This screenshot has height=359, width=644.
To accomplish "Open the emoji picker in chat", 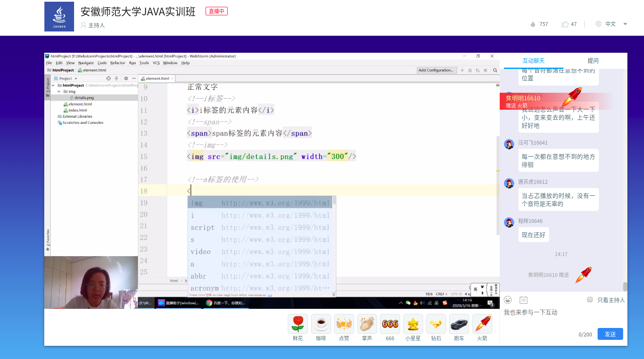I will click(508, 300).
